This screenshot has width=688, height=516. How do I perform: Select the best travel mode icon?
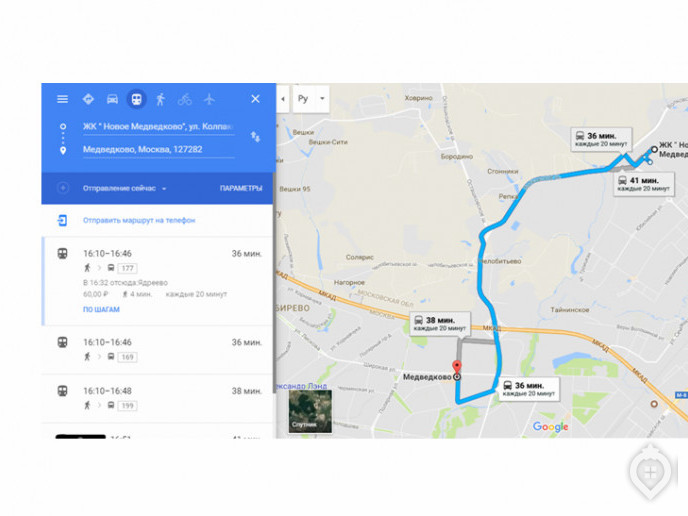coord(88,99)
